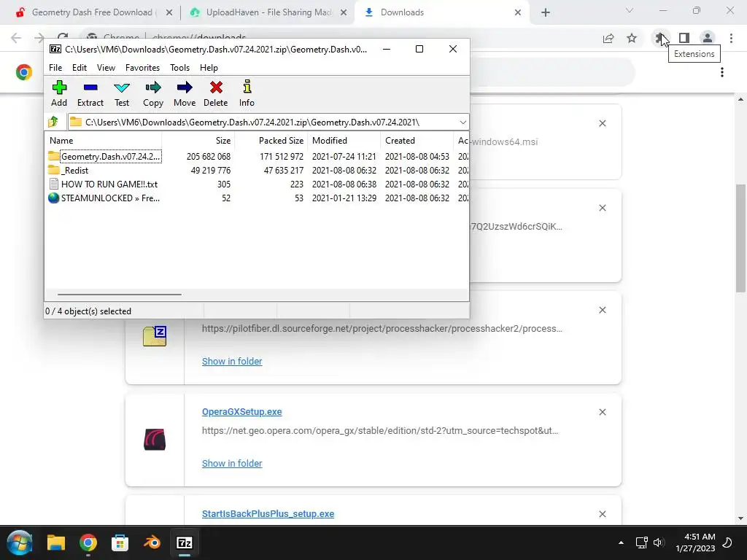Click the Chrome downloads page vertical scrollbar
Viewport: 747px width, 560px height.
pyautogui.click(x=740, y=238)
